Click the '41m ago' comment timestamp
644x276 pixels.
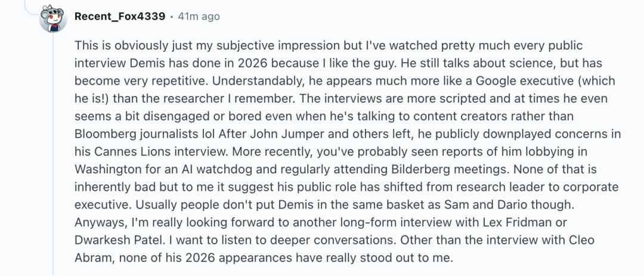pos(199,17)
